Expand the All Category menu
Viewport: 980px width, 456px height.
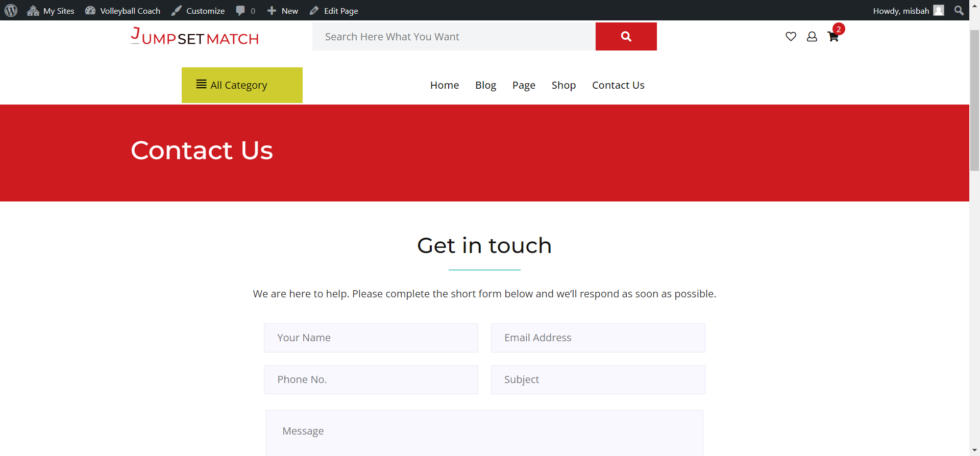point(242,85)
